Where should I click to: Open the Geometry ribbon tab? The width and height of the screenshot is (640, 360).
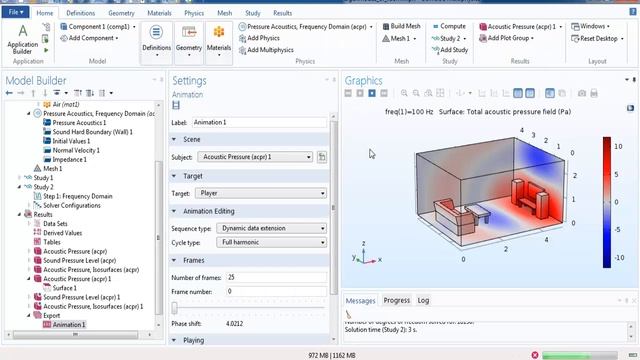121,13
